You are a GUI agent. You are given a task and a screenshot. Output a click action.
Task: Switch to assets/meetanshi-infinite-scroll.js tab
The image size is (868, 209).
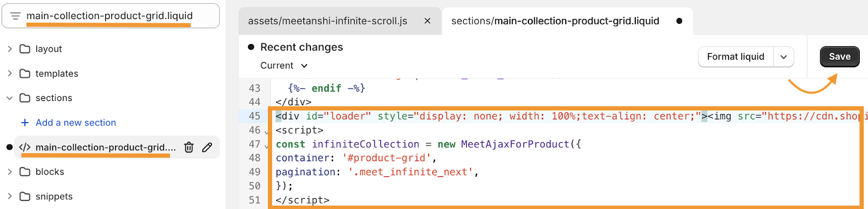coord(328,21)
